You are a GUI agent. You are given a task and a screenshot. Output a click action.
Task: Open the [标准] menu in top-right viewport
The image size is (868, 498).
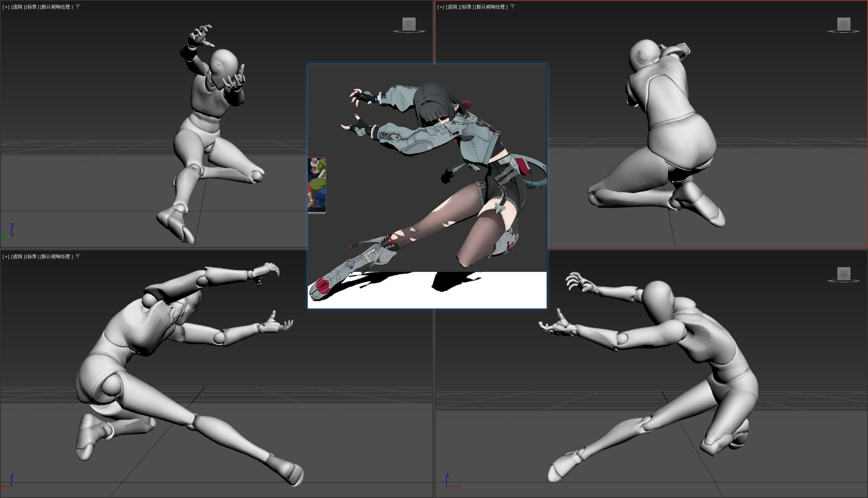[x=467, y=7]
